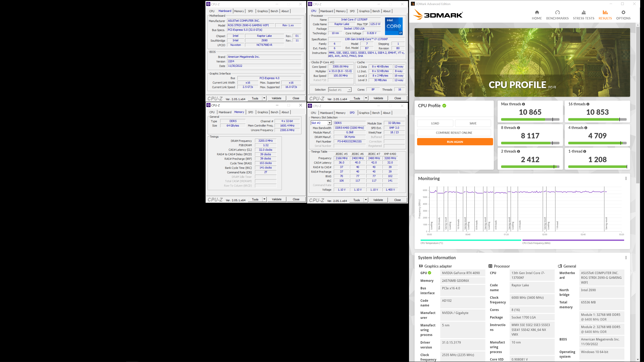Screen dimensions: 644x362
Task: Open 3DMark HOME icon
Action: click(x=537, y=13)
